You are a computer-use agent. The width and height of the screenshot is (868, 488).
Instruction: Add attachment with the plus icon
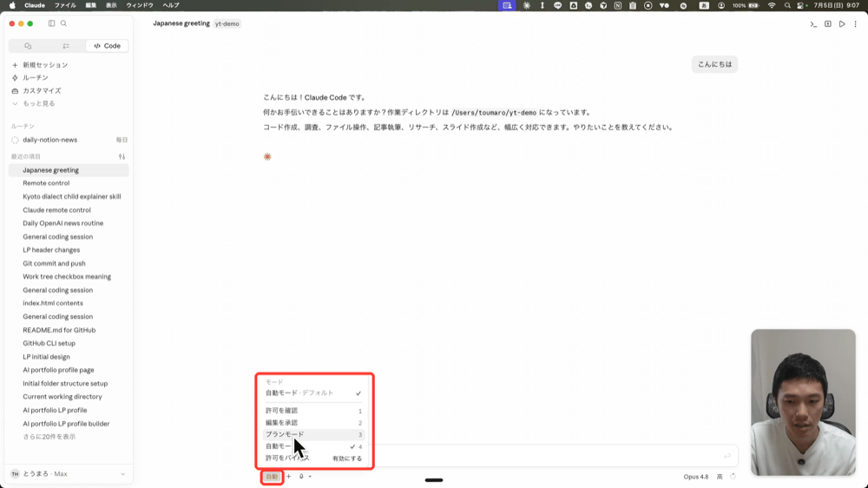point(288,477)
